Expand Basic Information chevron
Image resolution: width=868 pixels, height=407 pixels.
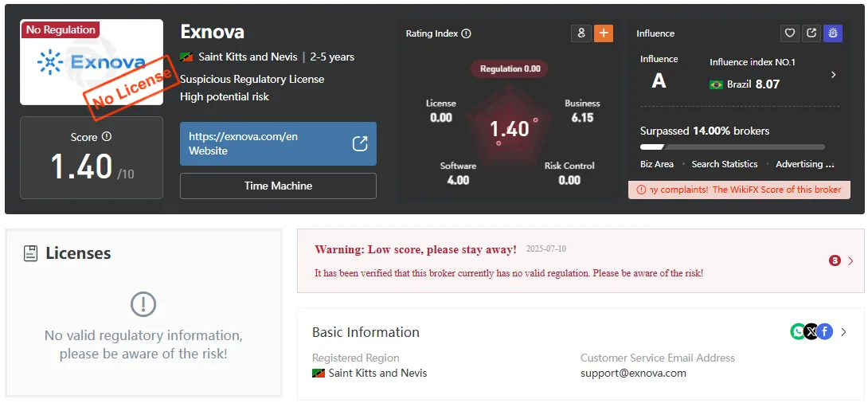coord(843,331)
